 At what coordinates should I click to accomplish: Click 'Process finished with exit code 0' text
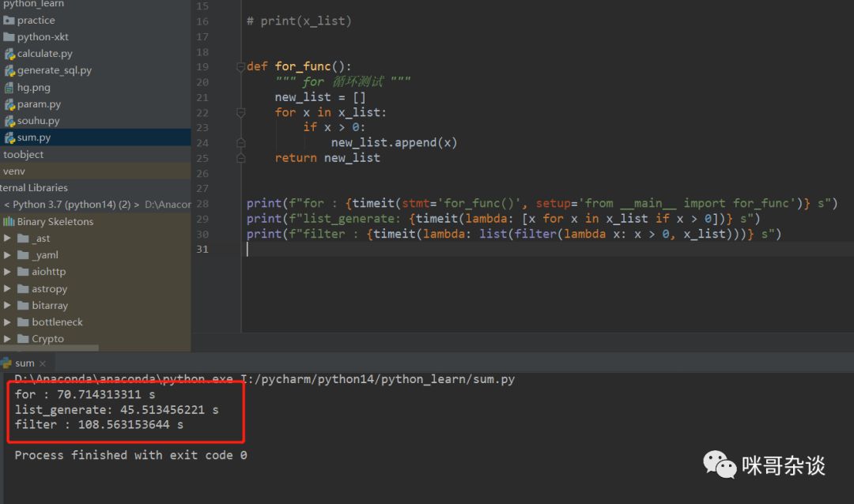coord(130,455)
